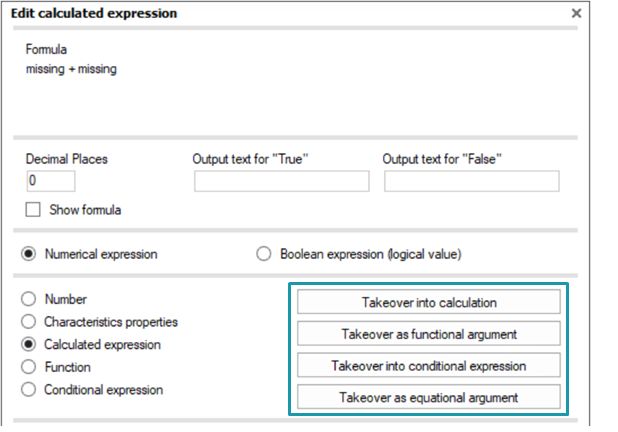618x432 pixels.
Task: Choose Characteristics properties radio option
Action: pyautogui.click(x=28, y=322)
